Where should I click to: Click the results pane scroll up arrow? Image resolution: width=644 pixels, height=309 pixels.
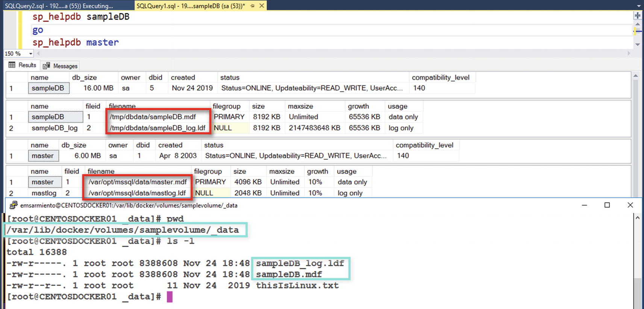point(635,76)
